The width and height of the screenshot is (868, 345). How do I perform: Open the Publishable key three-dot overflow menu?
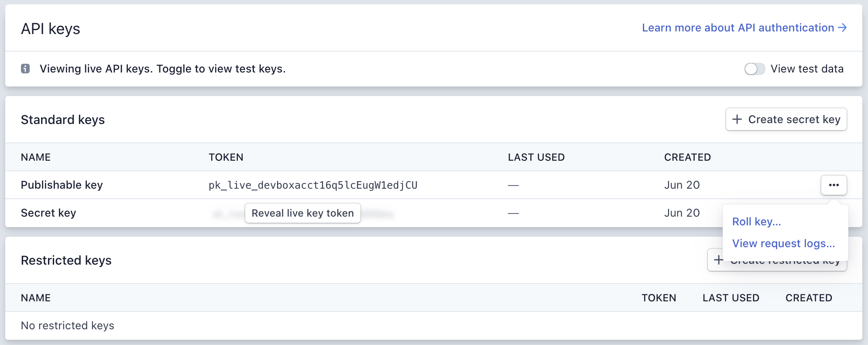pos(834,185)
